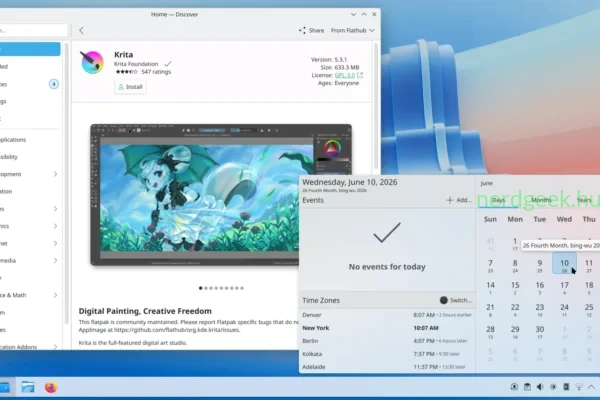Select the active first screenshot pagination dot
The image size is (600, 400).
[201, 288]
